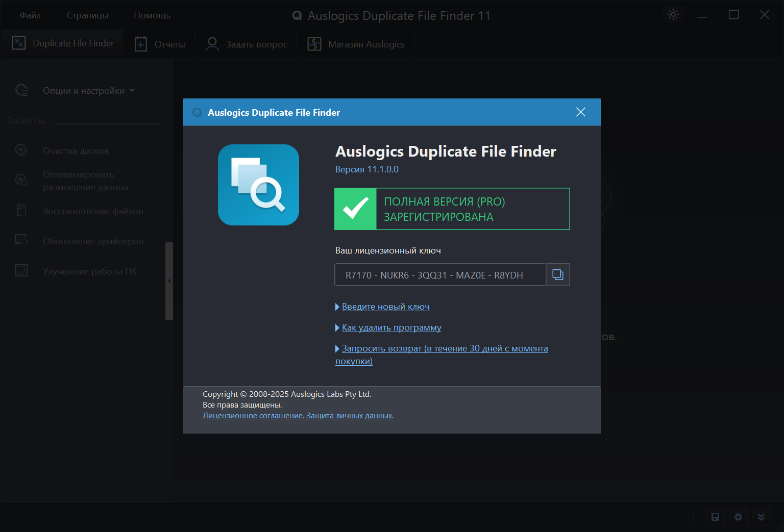Open the Файл menu
784x532 pixels.
tap(30, 15)
